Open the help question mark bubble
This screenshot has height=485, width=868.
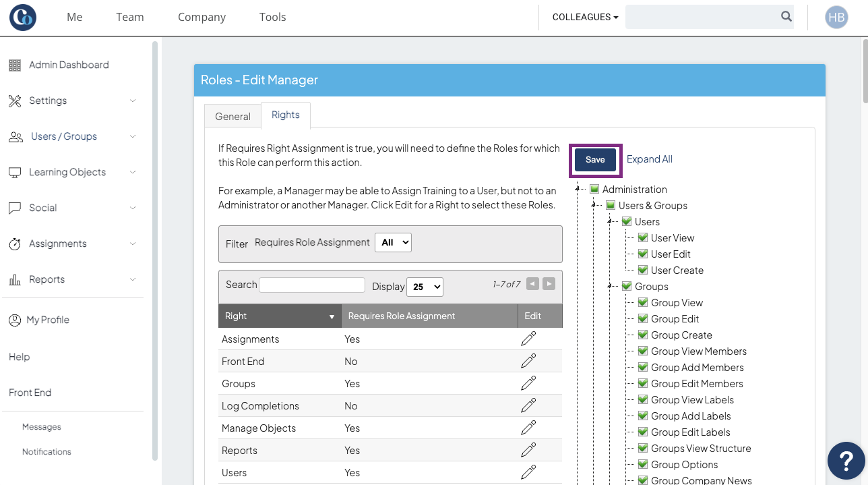[x=846, y=461]
